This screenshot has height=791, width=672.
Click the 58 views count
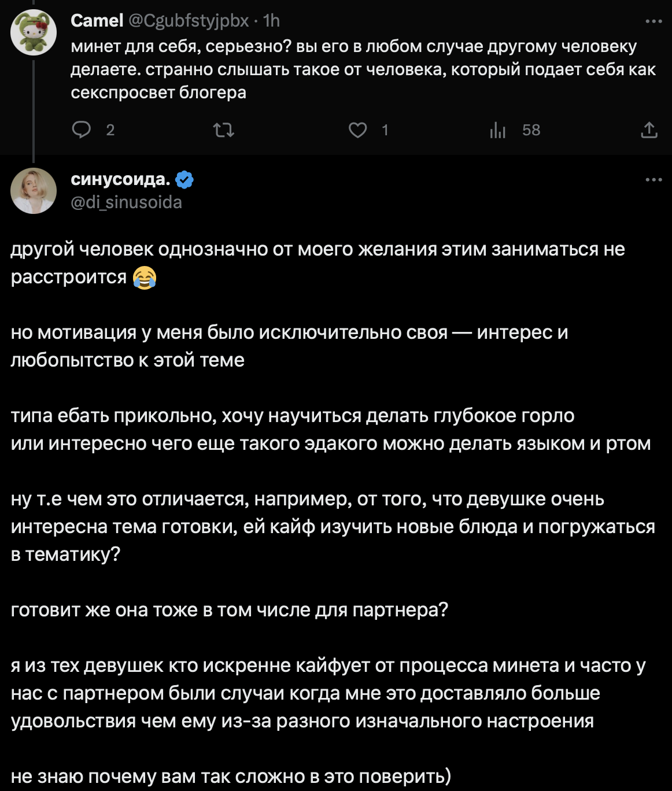tap(531, 130)
